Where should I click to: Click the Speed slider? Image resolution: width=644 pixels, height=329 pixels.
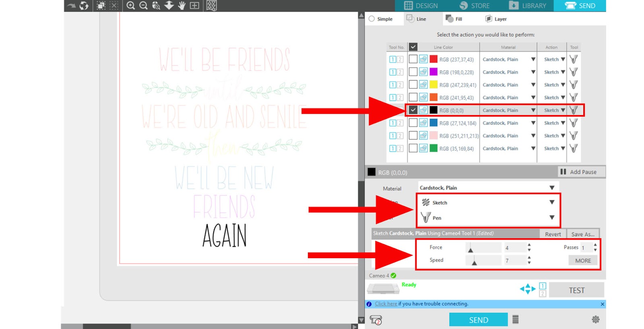483,261
